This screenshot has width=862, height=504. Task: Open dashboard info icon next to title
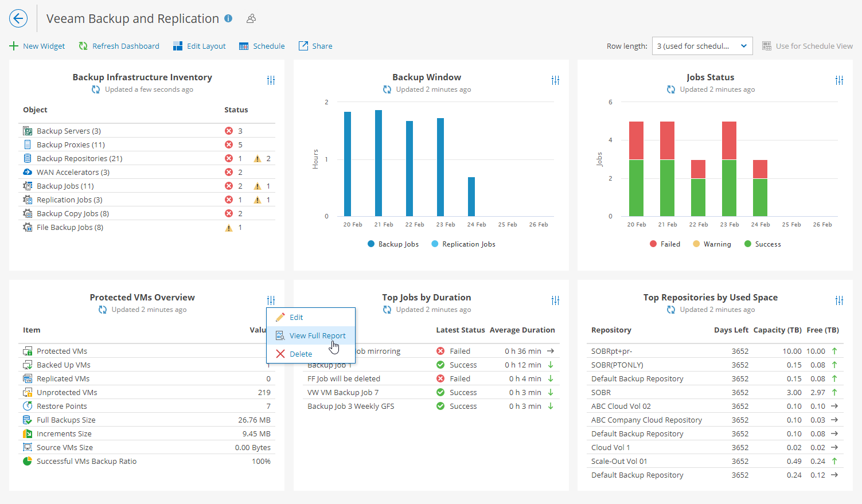228,18
